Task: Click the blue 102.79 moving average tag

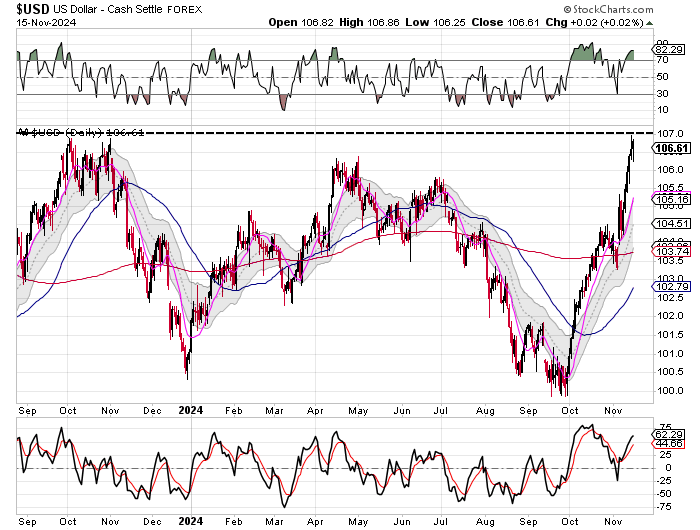Action: tap(671, 287)
